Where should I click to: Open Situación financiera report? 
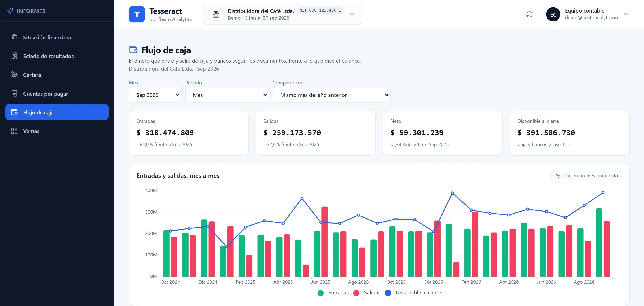[x=57, y=37]
